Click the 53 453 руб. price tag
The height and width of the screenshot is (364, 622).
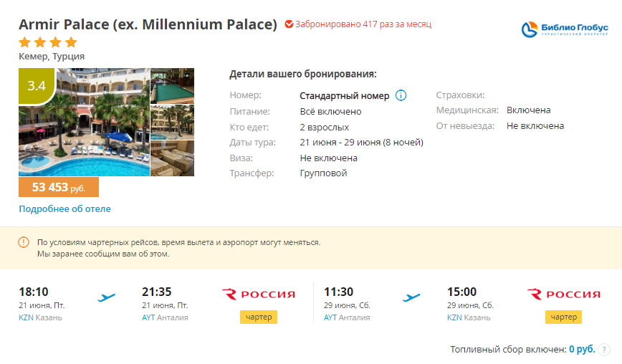tap(58, 187)
